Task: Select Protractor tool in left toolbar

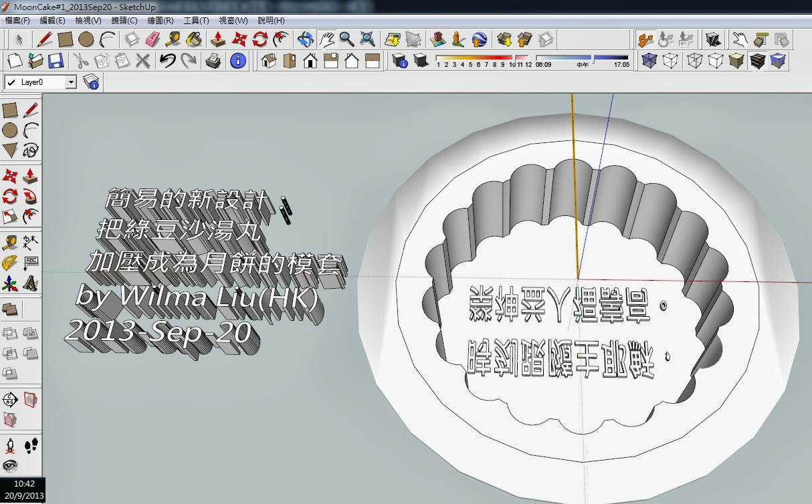Action: click(x=10, y=262)
